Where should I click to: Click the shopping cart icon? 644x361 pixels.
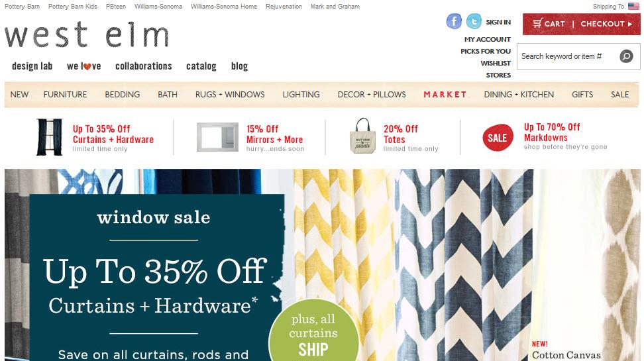[x=537, y=23]
